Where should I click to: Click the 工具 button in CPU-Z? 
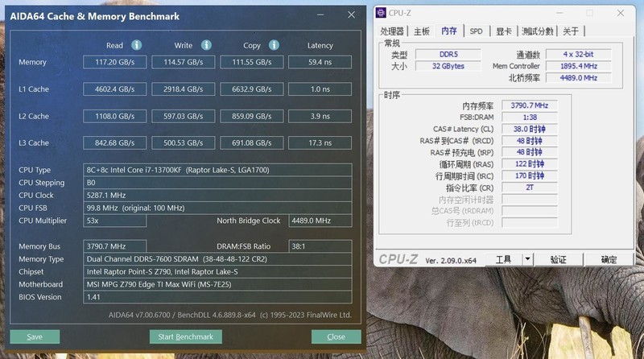504,259
